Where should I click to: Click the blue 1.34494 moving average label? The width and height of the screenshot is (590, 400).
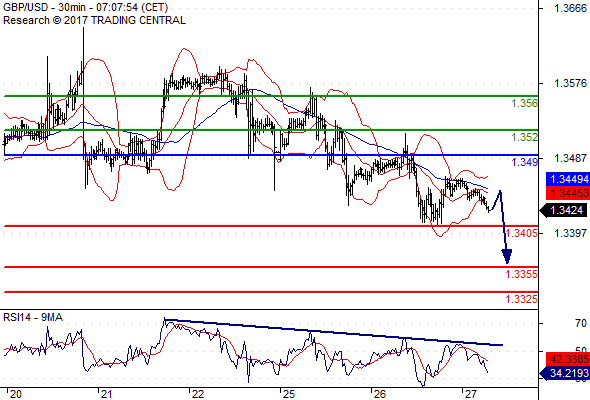click(568, 179)
